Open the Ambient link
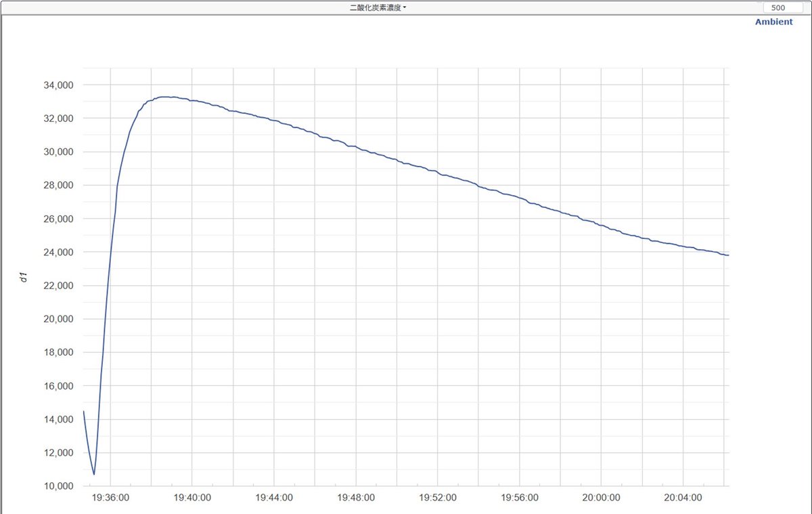The image size is (812, 514). click(773, 22)
